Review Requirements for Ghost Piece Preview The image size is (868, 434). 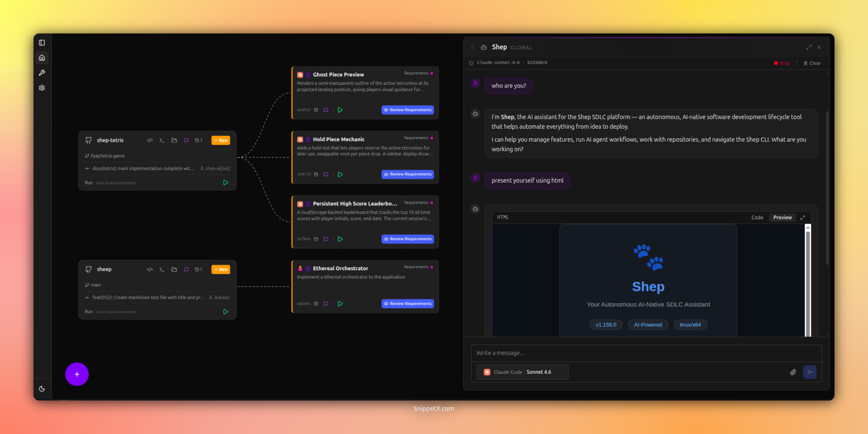[x=407, y=110]
